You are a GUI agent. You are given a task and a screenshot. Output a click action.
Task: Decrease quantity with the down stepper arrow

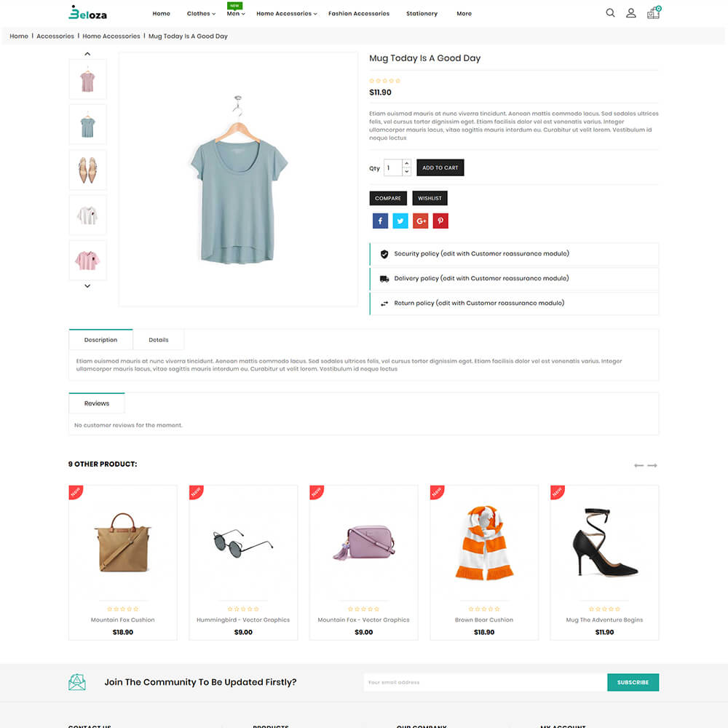406,171
